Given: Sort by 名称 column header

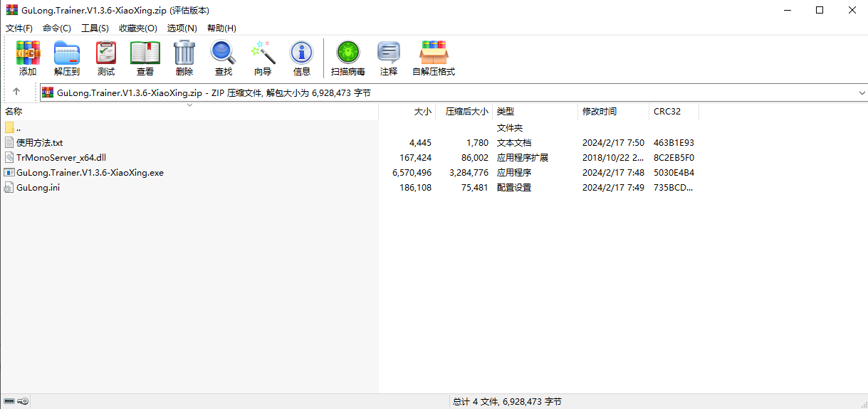Looking at the screenshot, I should [189, 112].
